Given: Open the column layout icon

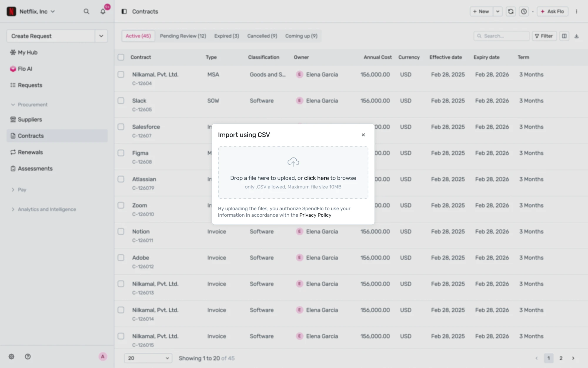Looking at the screenshot, I should (x=564, y=36).
